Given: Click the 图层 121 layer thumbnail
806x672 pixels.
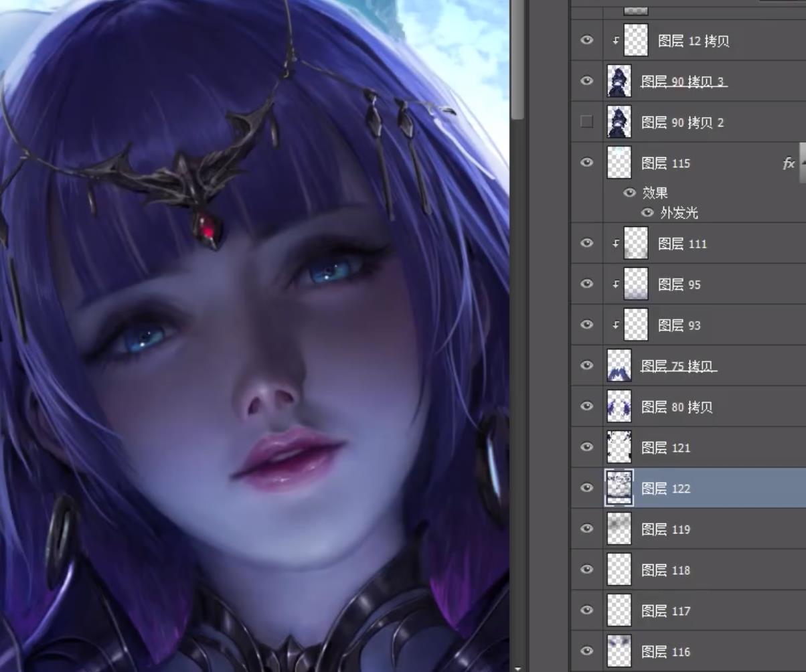Looking at the screenshot, I should 619,448.
